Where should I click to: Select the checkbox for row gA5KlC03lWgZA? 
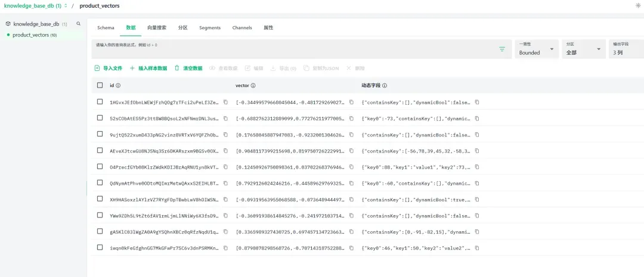[x=100, y=231]
